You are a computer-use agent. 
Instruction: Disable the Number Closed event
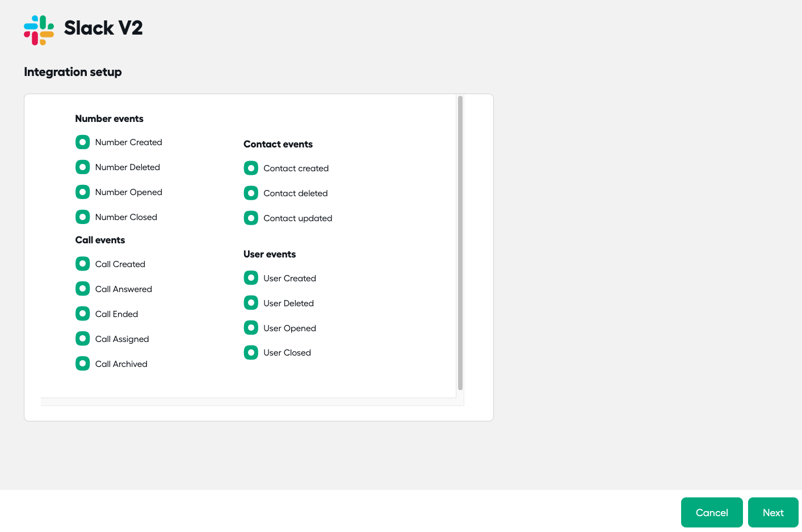click(x=83, y=217)
